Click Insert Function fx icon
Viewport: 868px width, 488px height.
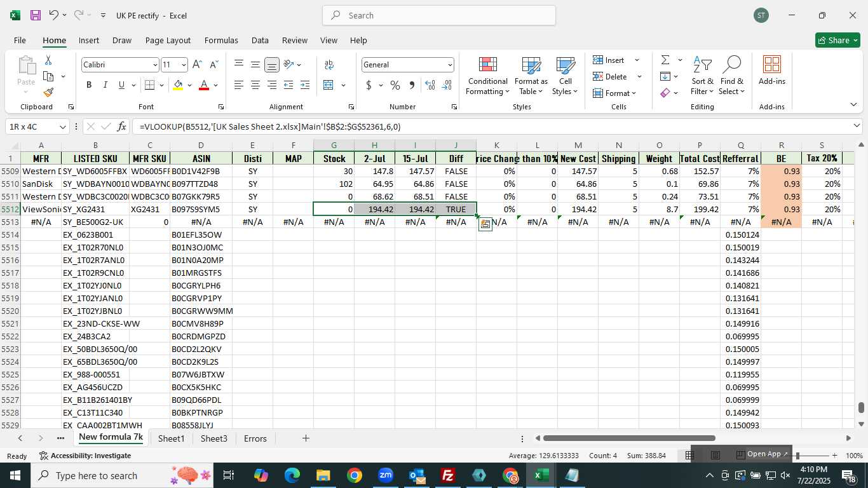[122, 126]
